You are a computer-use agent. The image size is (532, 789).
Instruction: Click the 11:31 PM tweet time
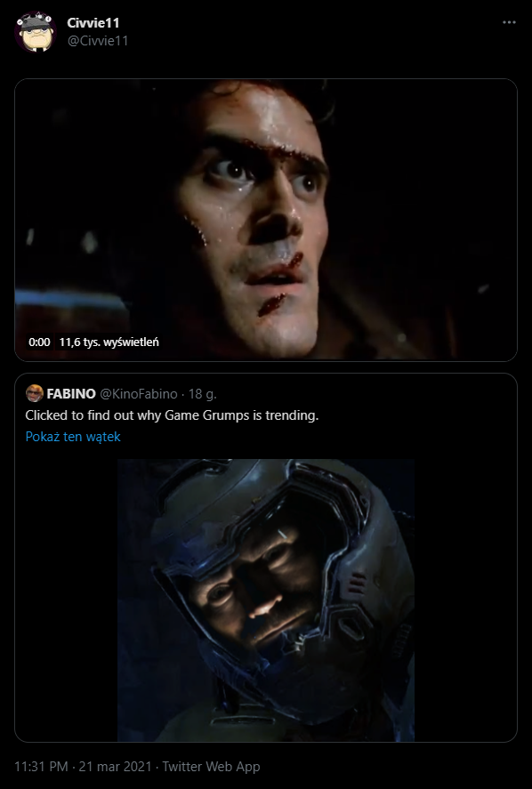click(41, 767)
